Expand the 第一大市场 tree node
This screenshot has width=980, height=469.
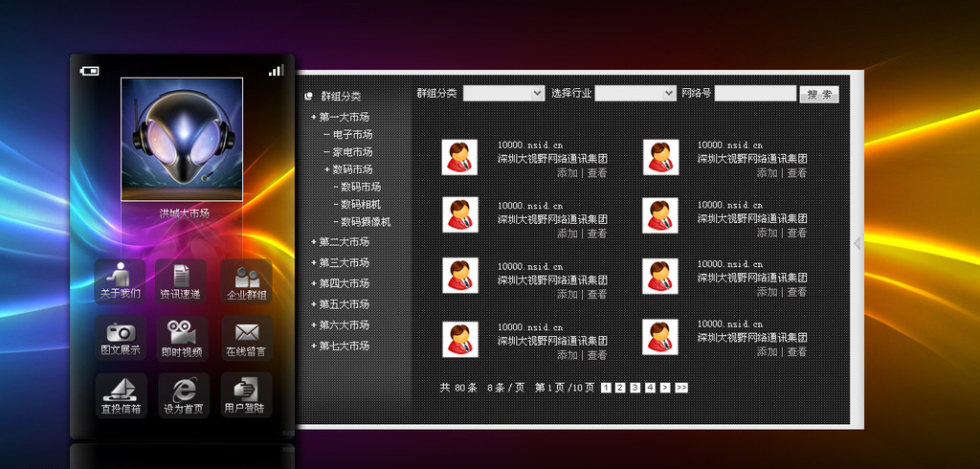pos(340,117)
